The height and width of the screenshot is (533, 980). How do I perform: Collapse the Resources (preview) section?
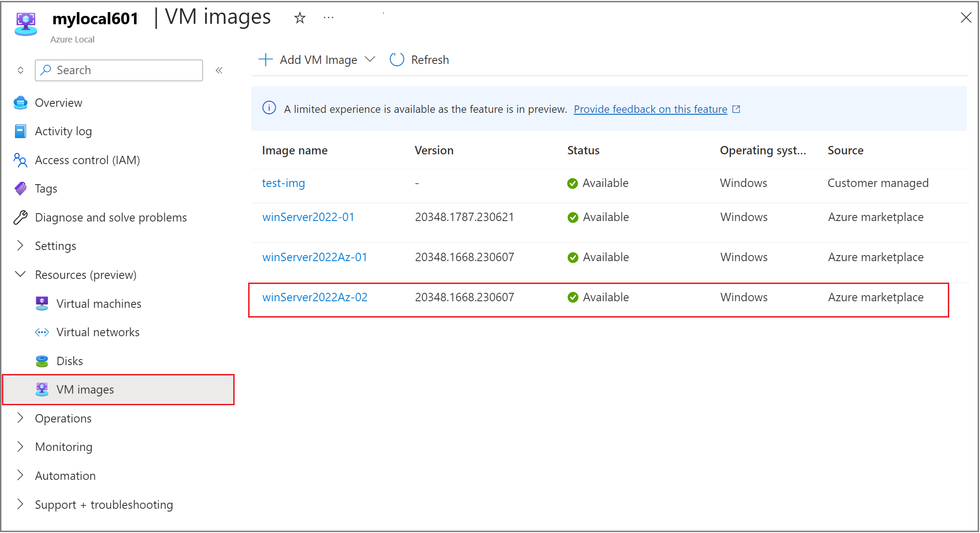click(20, 274)
